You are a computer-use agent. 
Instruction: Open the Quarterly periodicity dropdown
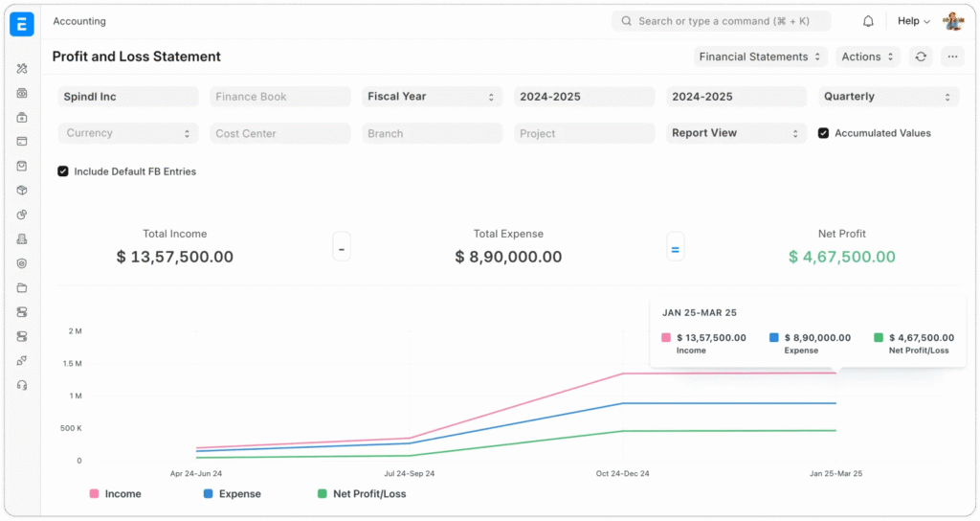tap(888, 97)
